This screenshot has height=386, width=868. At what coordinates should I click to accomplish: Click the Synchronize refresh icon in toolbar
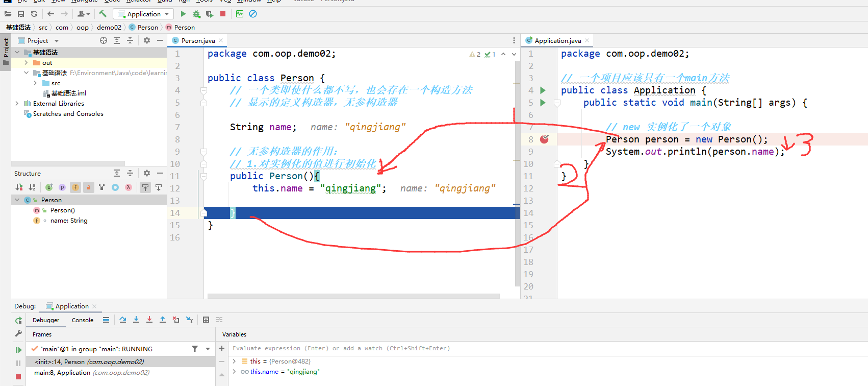(34, 14)
